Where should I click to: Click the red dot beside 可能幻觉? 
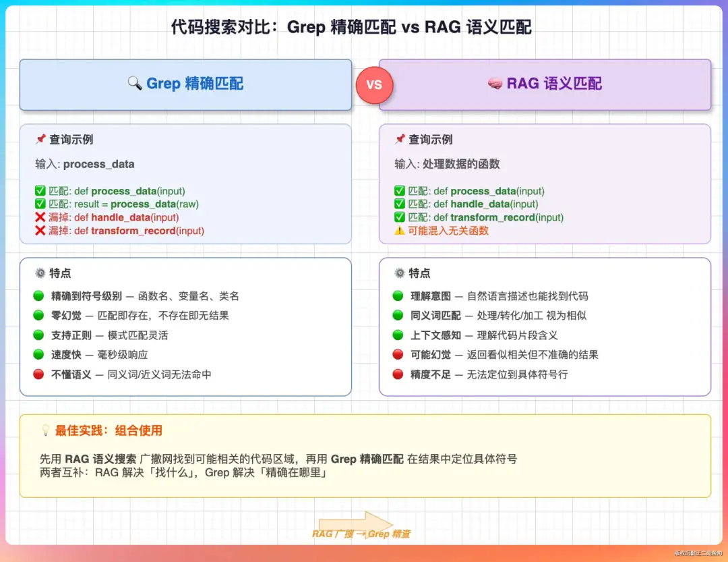coord(398,355)
